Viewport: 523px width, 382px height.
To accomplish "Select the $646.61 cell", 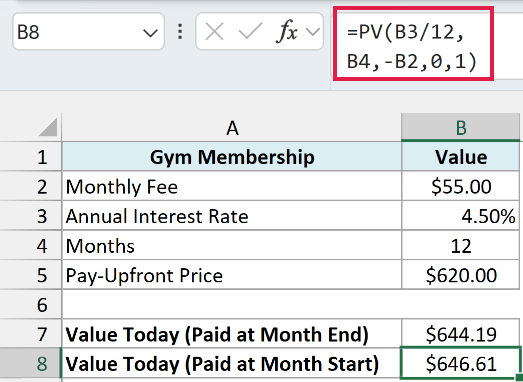I will 461,363.
